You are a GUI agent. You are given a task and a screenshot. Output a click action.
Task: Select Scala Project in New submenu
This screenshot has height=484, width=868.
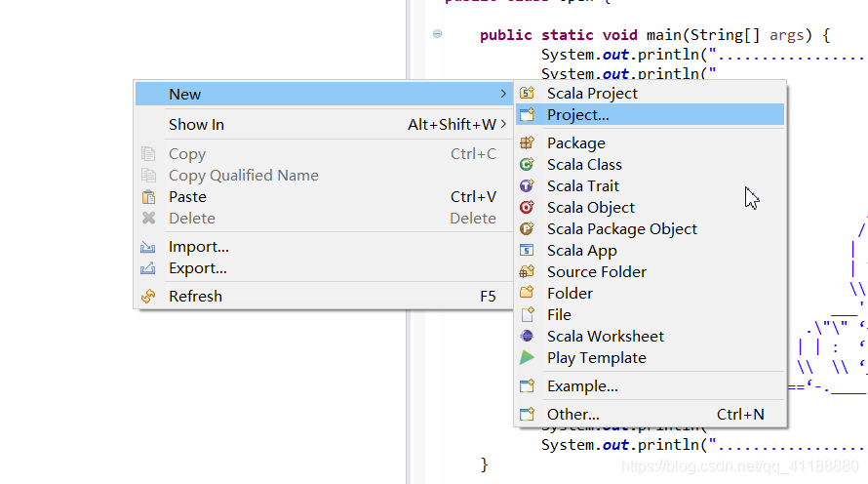point(650,93)
